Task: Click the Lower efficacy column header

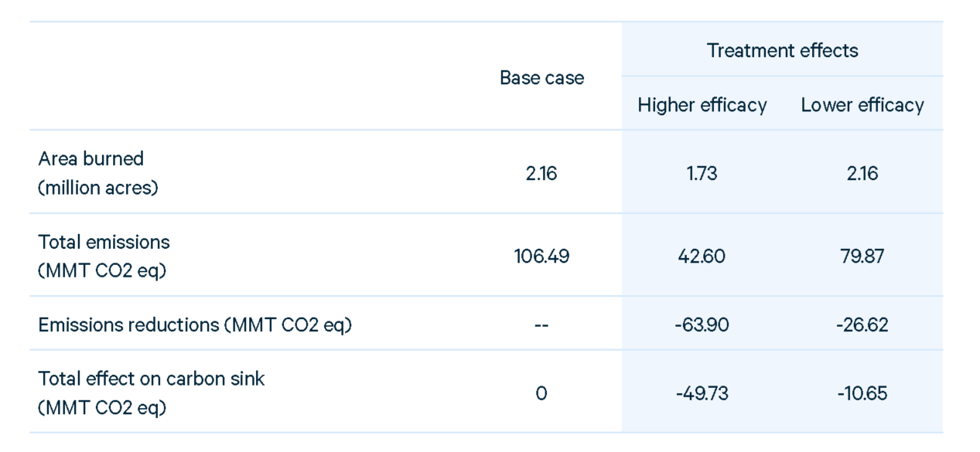Action: 862,105
